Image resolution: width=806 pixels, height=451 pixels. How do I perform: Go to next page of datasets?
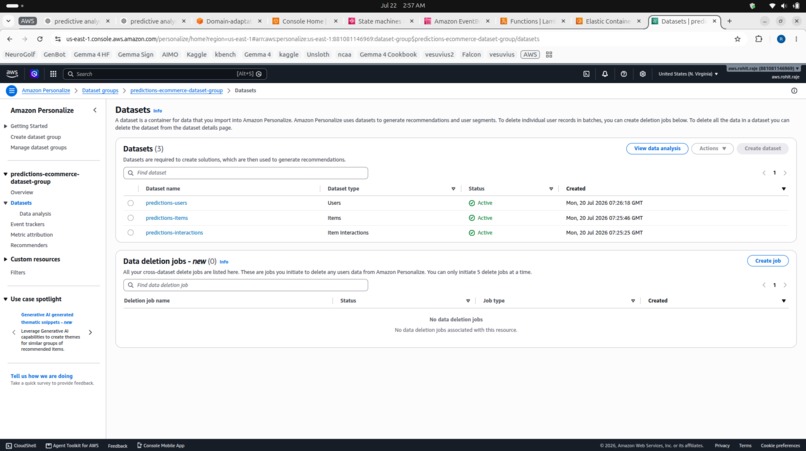tap(785, 173)
